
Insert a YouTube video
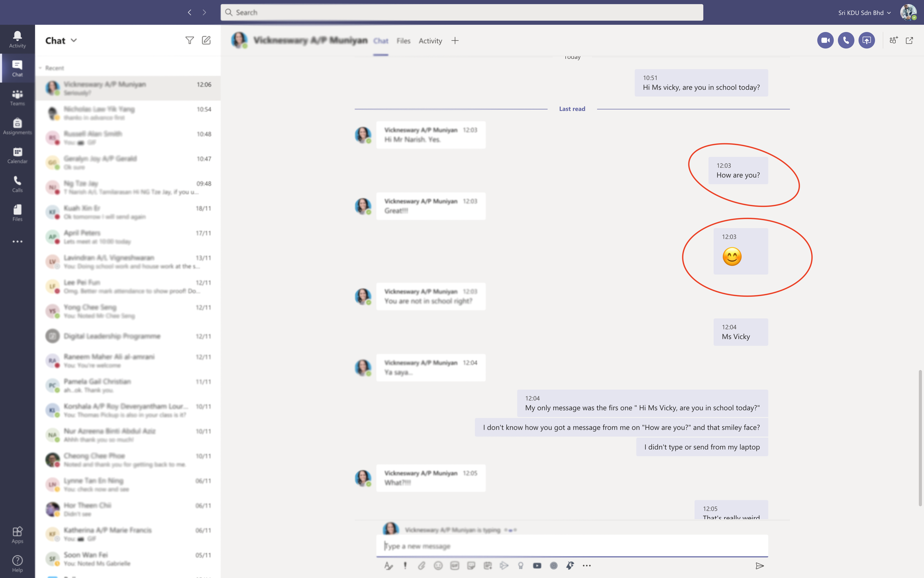point(537,566)
